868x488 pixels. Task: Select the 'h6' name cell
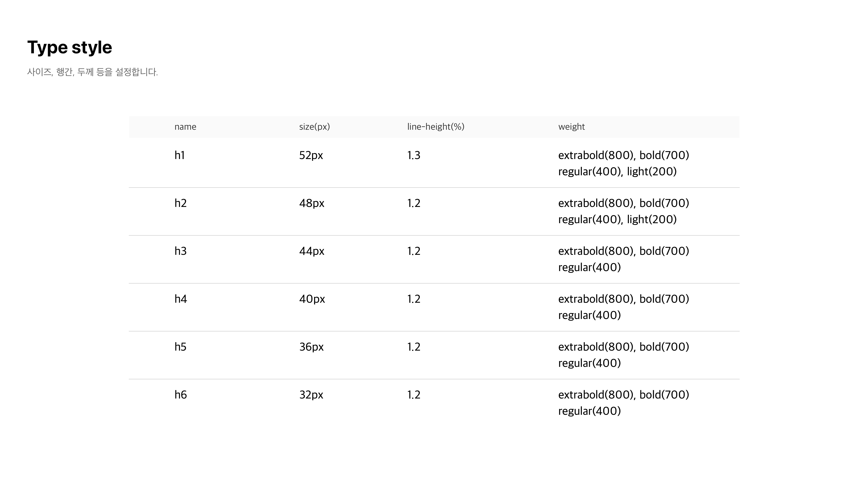pos(181,394)
